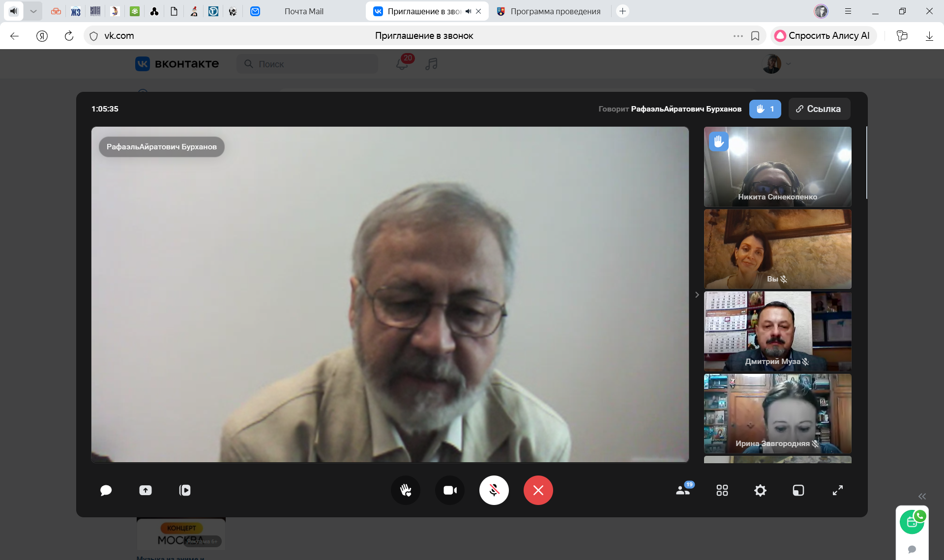This screenshot has width=944, height=560.
Task: Click the screen share icon
Action: (146, 490)
